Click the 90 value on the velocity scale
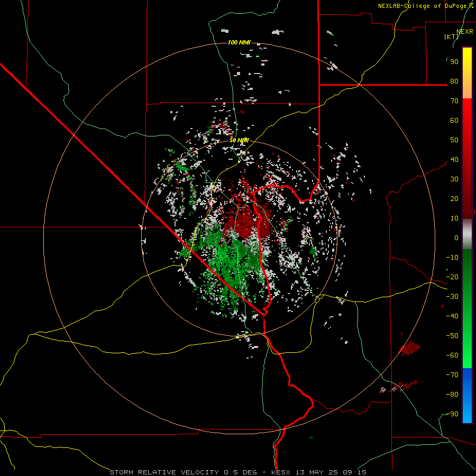The height and width of the screenshot is (476, 476). point(454,62)
